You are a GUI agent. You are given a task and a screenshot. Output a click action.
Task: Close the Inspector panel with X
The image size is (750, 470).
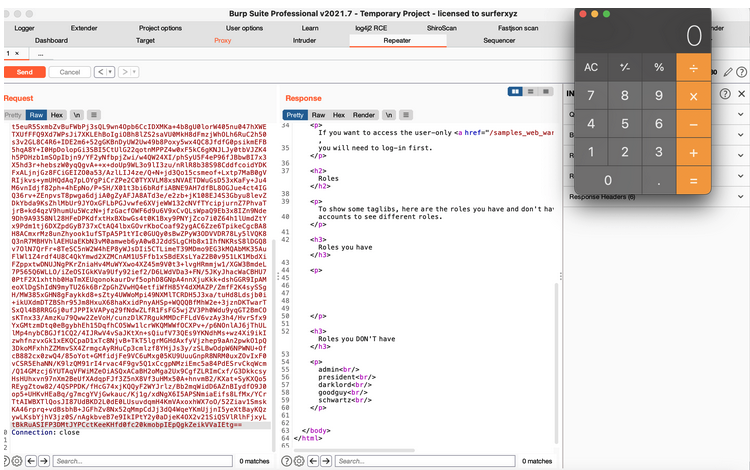coord(741,94)
